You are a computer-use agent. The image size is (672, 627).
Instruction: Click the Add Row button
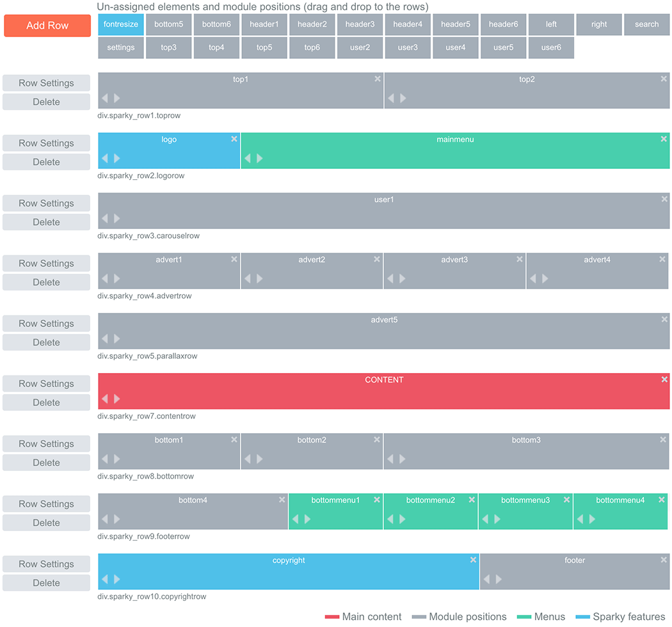pyautogui.click(x=47, y=26)
